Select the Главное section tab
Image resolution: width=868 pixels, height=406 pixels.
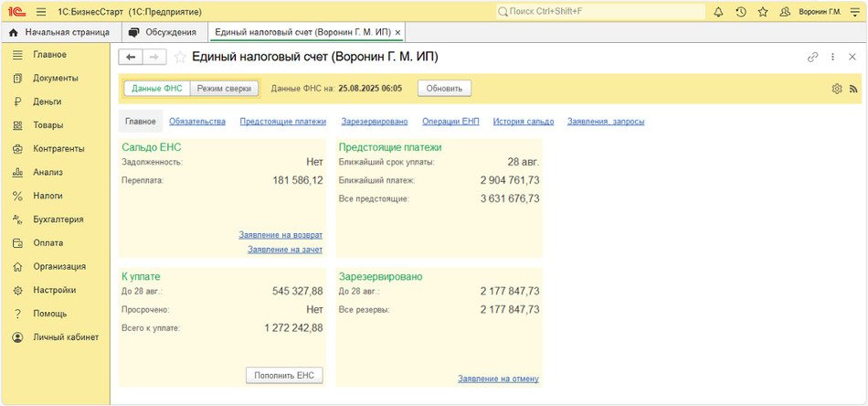tap(141, 122)
